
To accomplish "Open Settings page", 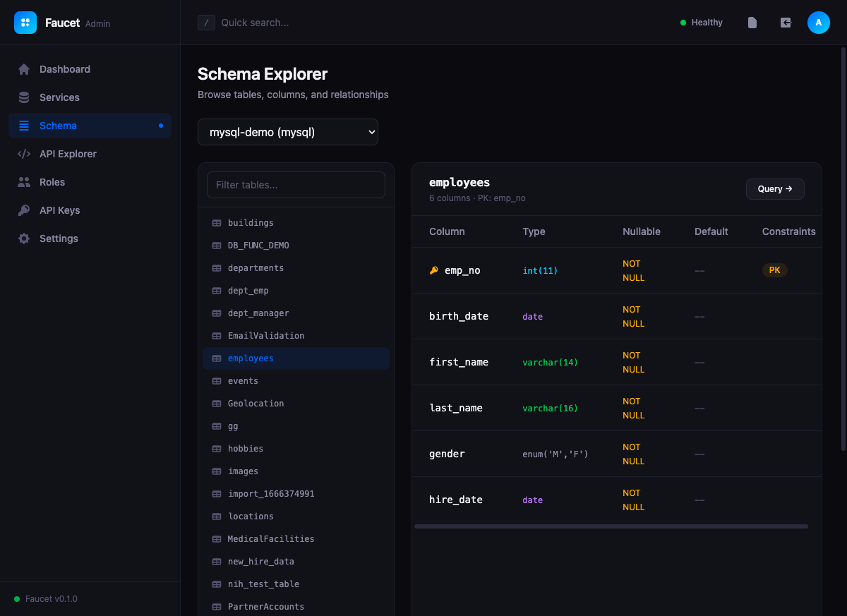I will 90,238.
